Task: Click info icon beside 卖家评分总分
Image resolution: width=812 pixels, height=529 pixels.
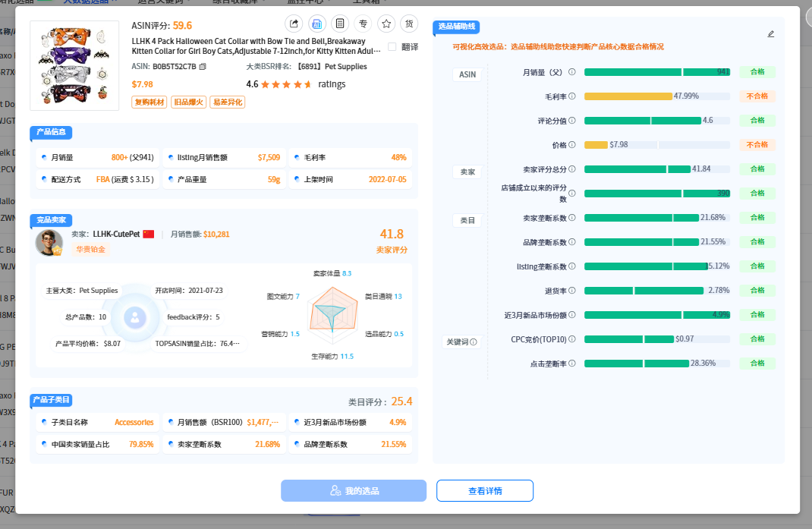Action: [571, 169]
